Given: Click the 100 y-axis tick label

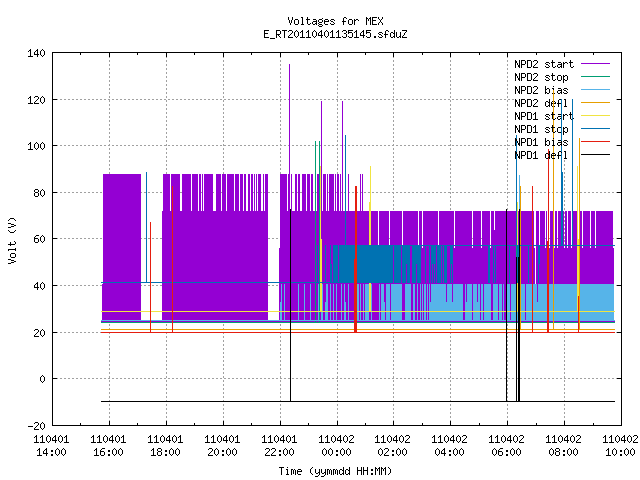Looking at the screenshot, I should [36, 146].
